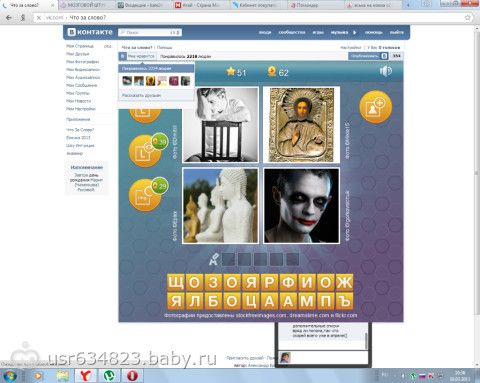Click the star score icon
Viewport: 480px width, 383px height.
[231, 71]
